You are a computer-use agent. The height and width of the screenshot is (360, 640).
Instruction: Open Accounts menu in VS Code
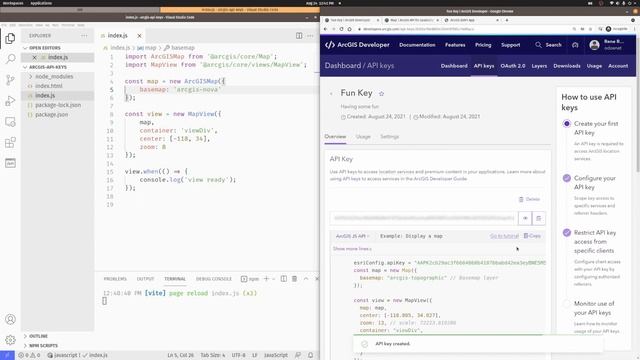[x=10, y=319]
